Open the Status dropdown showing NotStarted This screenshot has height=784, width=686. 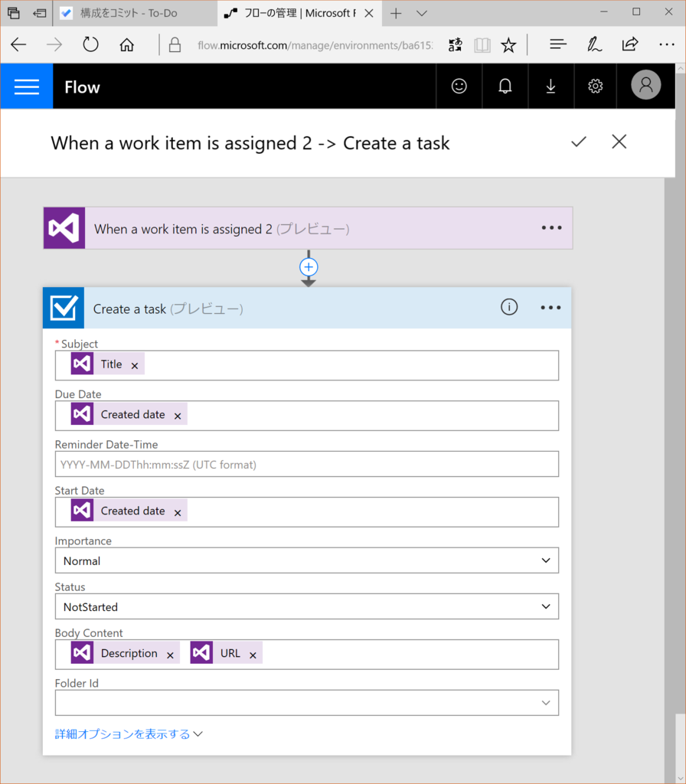pyautogui.click(x=307, y=606)
